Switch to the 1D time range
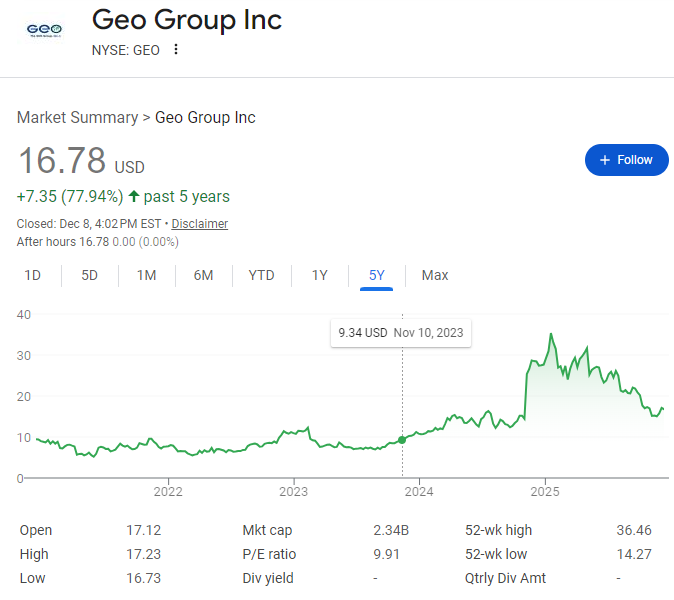 32,275
